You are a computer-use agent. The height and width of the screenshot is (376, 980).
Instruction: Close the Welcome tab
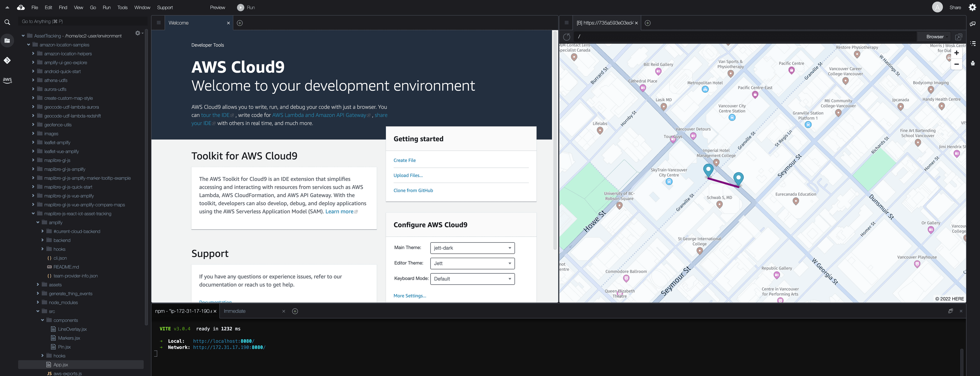228,23
